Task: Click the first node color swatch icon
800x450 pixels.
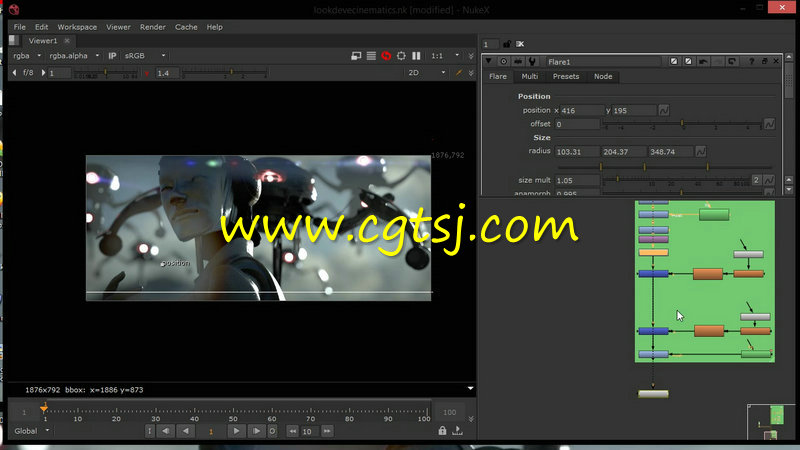Action: (x=674, y=61)
